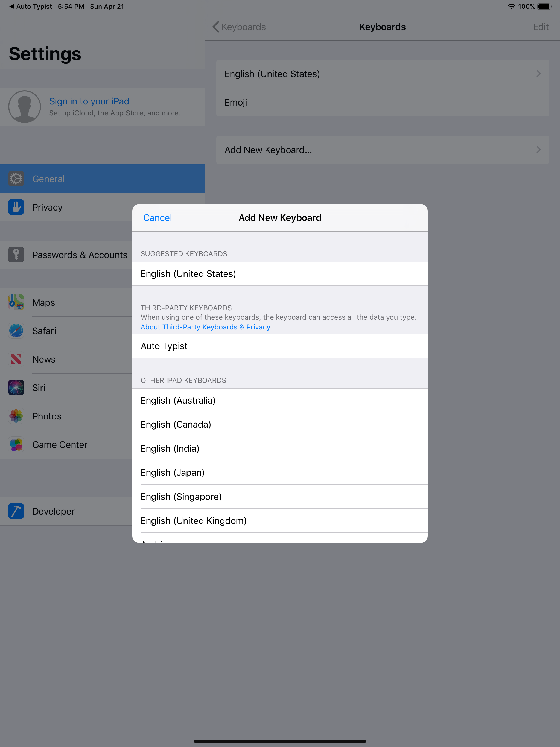This screenshot has height=747, width=560.
Task: Tap the Sun Apr 21 date text
Action: click(x=107, y=6)
